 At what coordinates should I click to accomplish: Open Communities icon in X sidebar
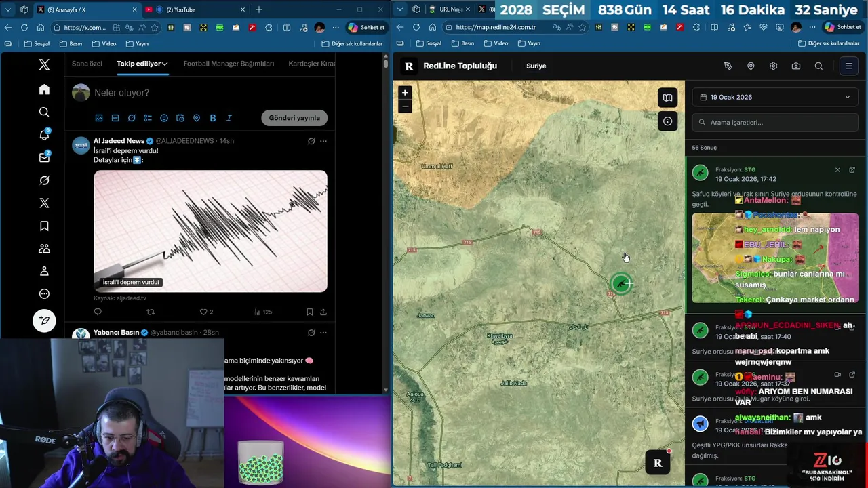[44, 249]
